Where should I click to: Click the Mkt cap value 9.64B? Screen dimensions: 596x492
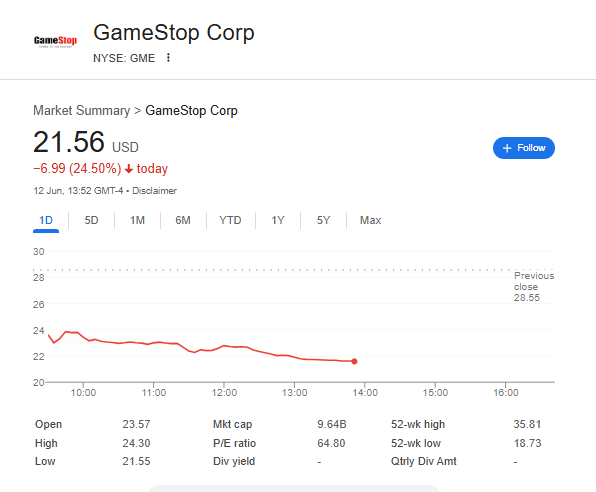pos(332,424)
